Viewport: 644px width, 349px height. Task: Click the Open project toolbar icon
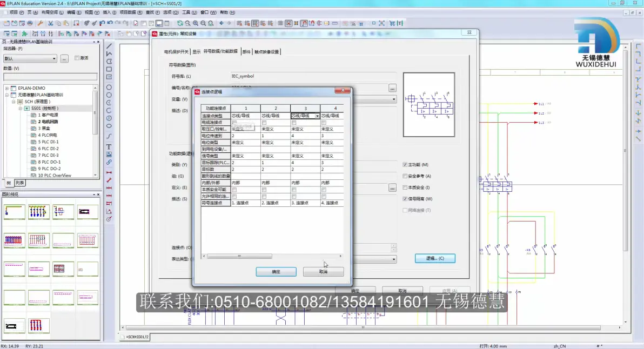15,23
